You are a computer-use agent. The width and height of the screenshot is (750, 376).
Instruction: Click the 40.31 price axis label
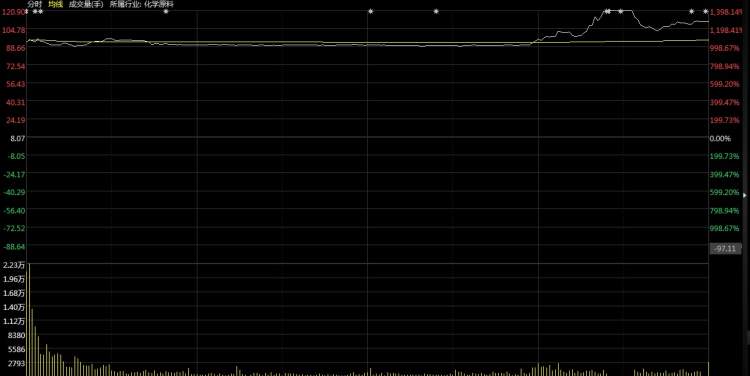15,102
